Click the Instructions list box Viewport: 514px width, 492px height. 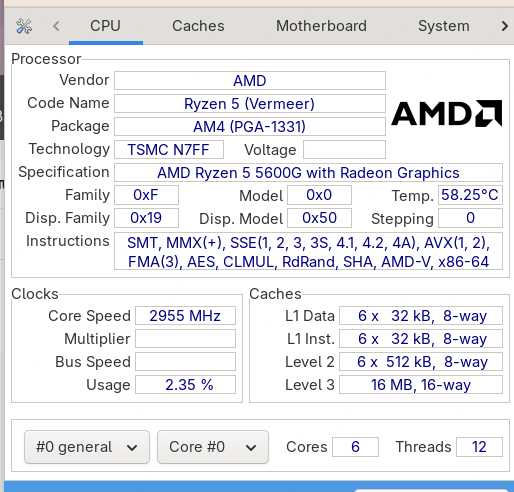308,251
